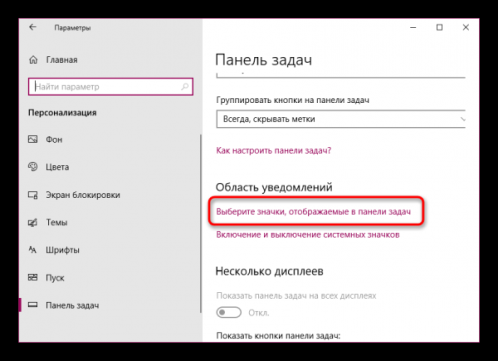Open the Панель задач page label

pyautogui.click(x=72, y=305)
